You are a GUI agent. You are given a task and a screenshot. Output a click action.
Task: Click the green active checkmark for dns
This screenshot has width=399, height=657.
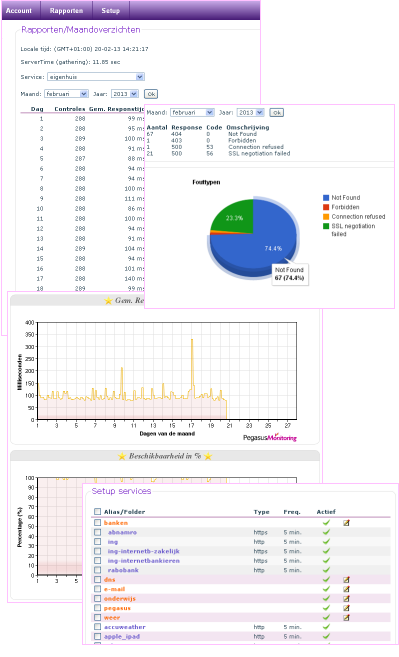pyautogui.click(x=326, y=579)
